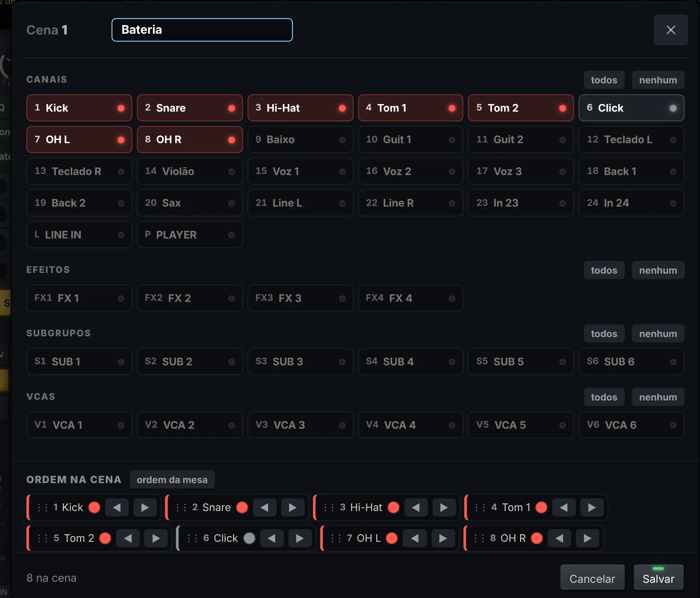The height and width of the screenshot is (598, 700).
Task: Toggle the L LINE IN channel
Action: click(79, 235)
